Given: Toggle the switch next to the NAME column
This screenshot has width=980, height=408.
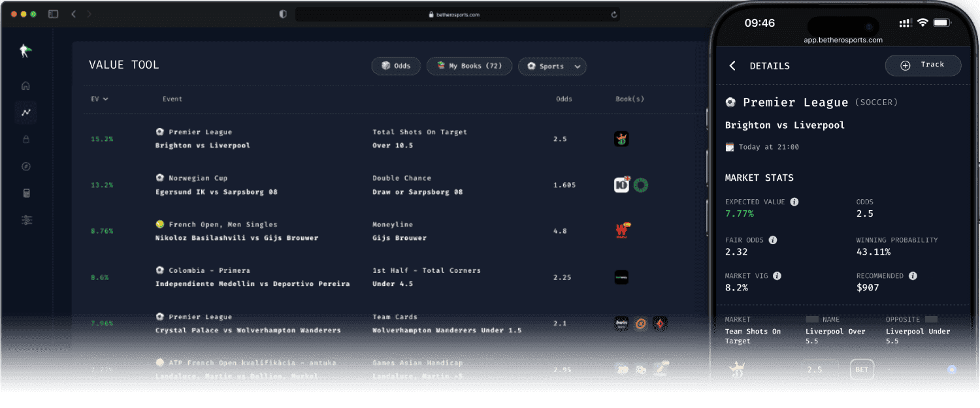Looking at the screenshot, I should (812, 319).
